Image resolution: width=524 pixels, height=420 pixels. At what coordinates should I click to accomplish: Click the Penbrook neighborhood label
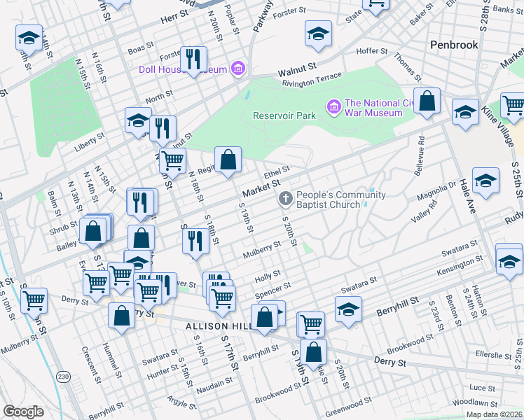click(454, 45)
